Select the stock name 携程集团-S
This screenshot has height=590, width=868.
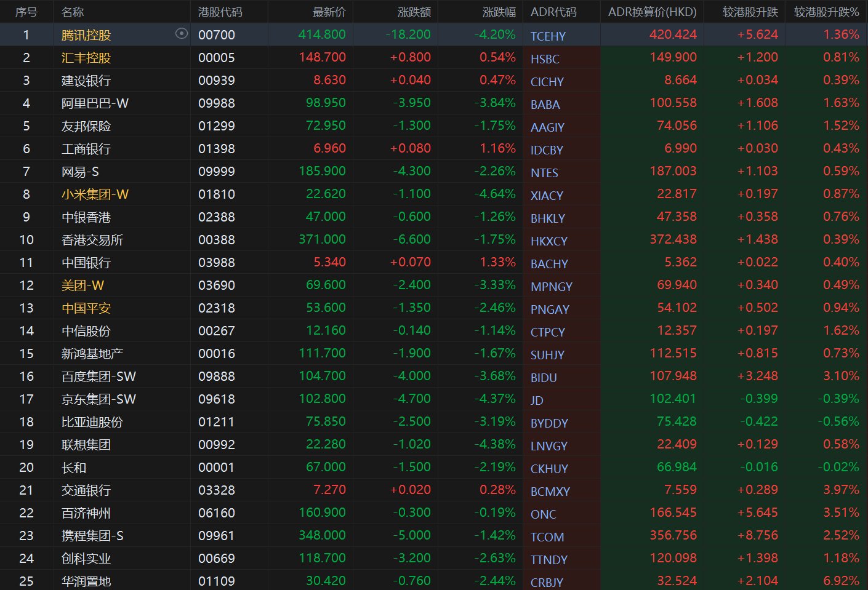coord(92,536)
